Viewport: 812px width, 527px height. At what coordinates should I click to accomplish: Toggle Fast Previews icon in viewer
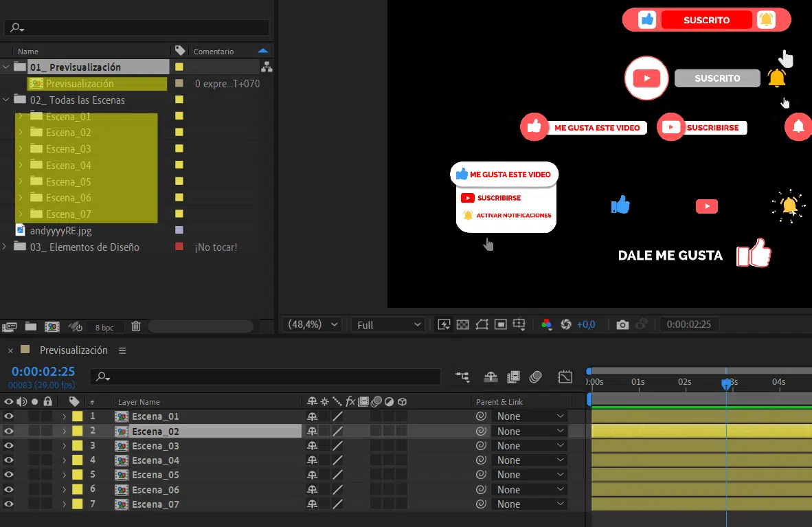click(444, 324)
